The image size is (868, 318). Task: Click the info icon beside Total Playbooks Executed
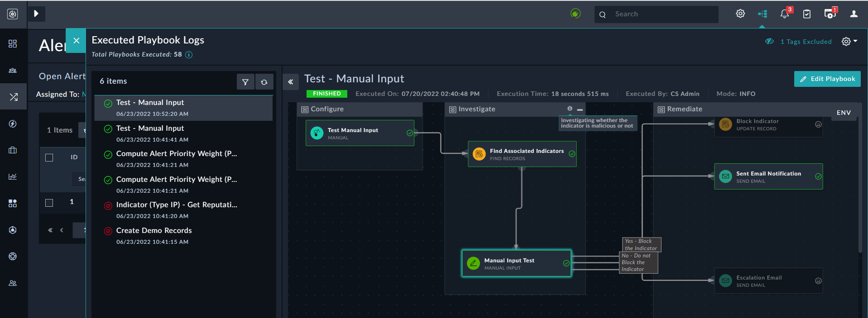tap(189, 55)
